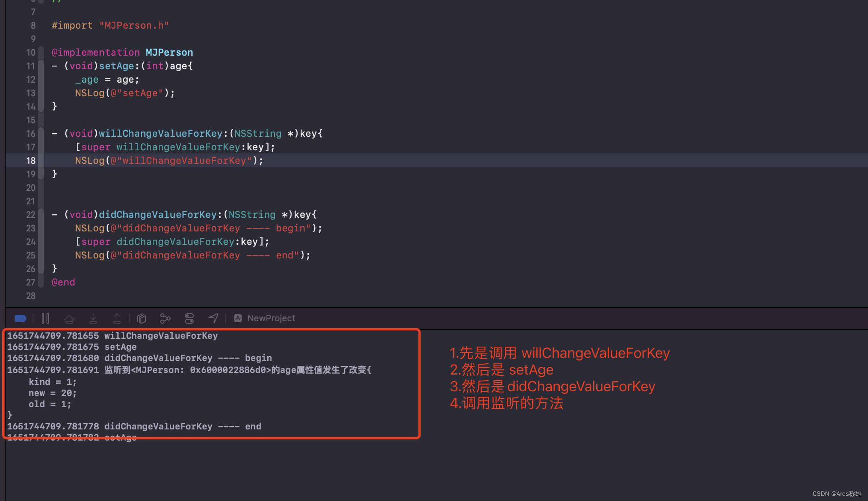The width and height of the screenshot is (868, 501).
Task: Open the Debug View Hierarchy icon
Action: (142, 318)
